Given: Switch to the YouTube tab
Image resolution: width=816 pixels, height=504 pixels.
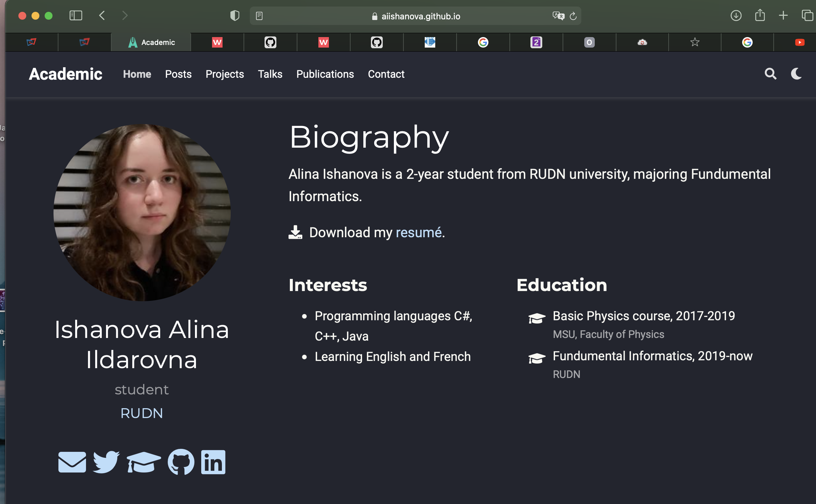Looking at the screenshot, I should click(x=800, y=42).
